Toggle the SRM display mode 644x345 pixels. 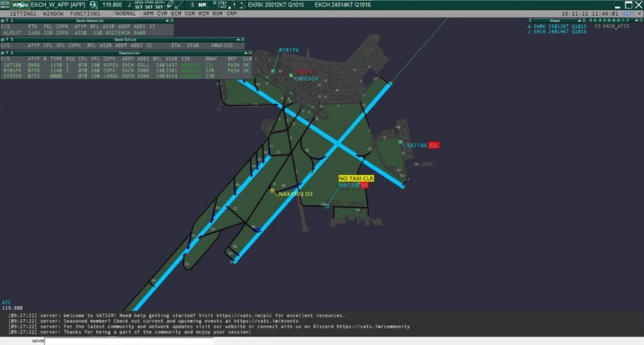click(231, 14)
